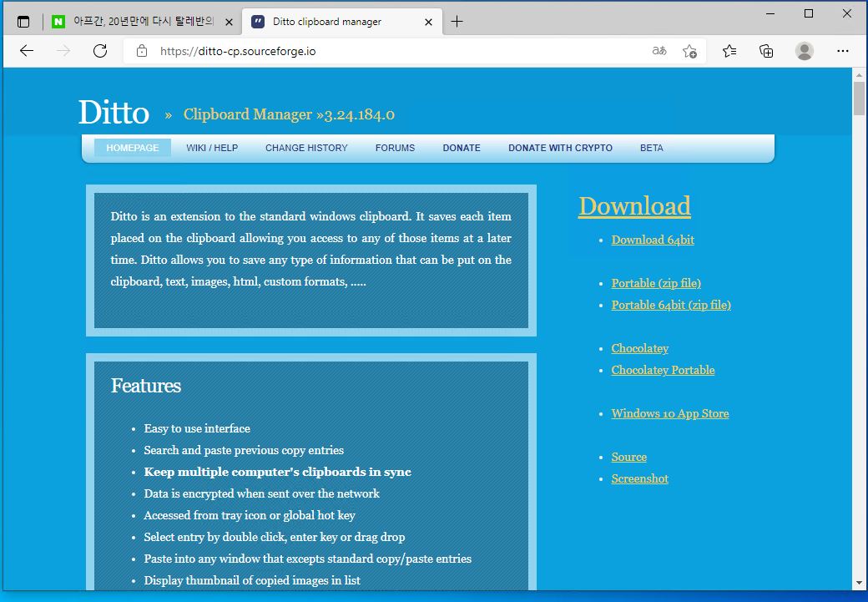Open the tab actions menu icon
868x602 pixels.
tap(23, 23)
